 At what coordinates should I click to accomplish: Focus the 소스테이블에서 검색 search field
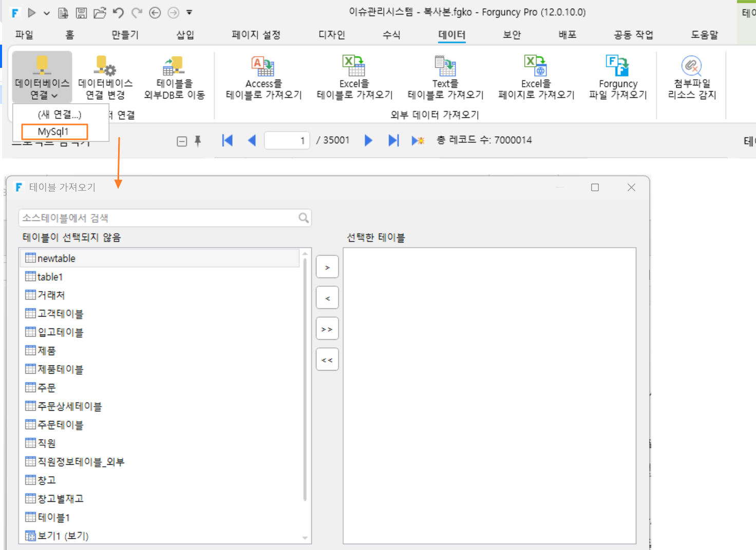(x=165, y=218)
